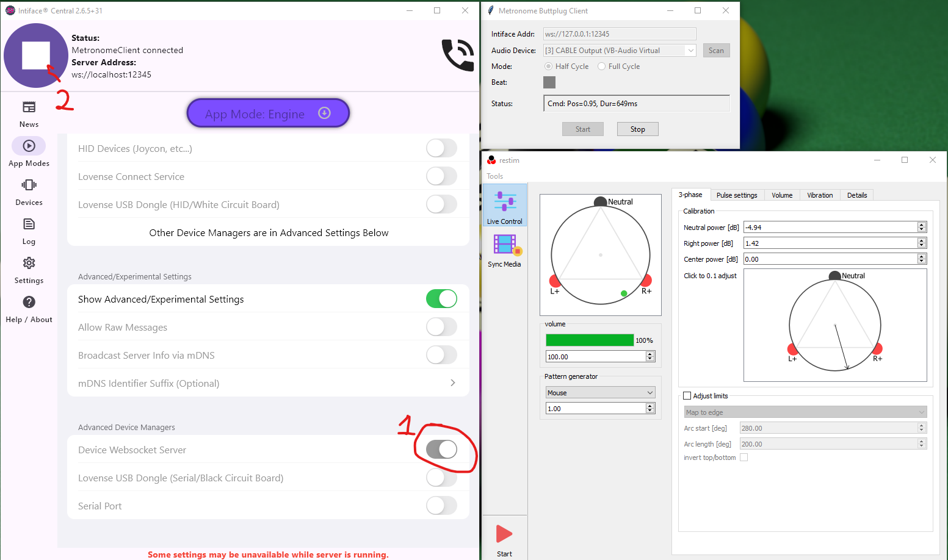
Task: Disable Show Advanced/Experimental Settings switch
Action: click(x=441, y=299)
